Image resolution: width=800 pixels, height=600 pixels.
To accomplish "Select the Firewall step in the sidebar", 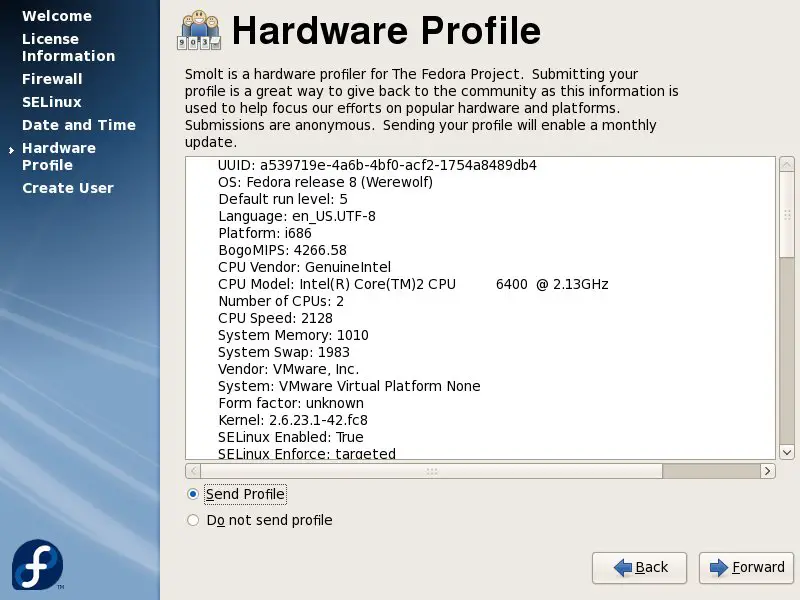I will point(52,79).
